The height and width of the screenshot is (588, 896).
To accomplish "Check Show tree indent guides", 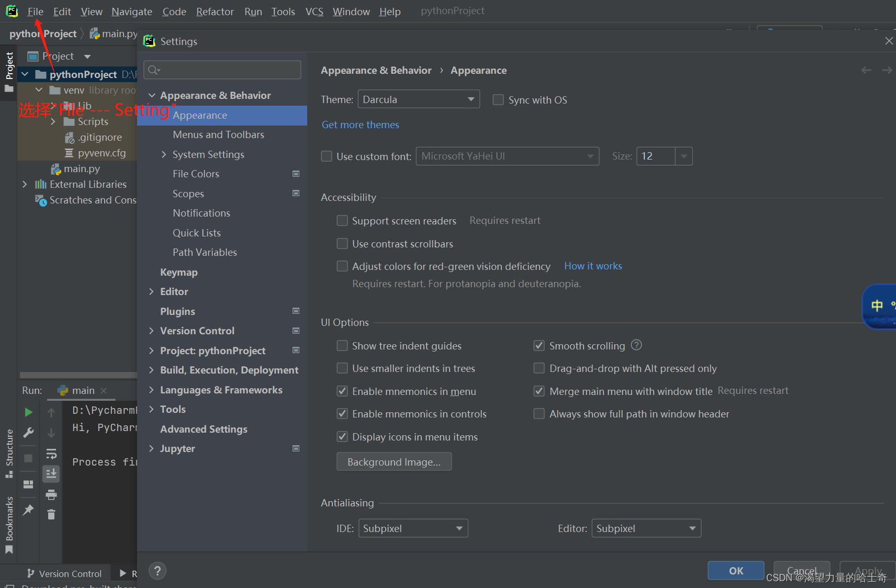I will coord(342,345).
